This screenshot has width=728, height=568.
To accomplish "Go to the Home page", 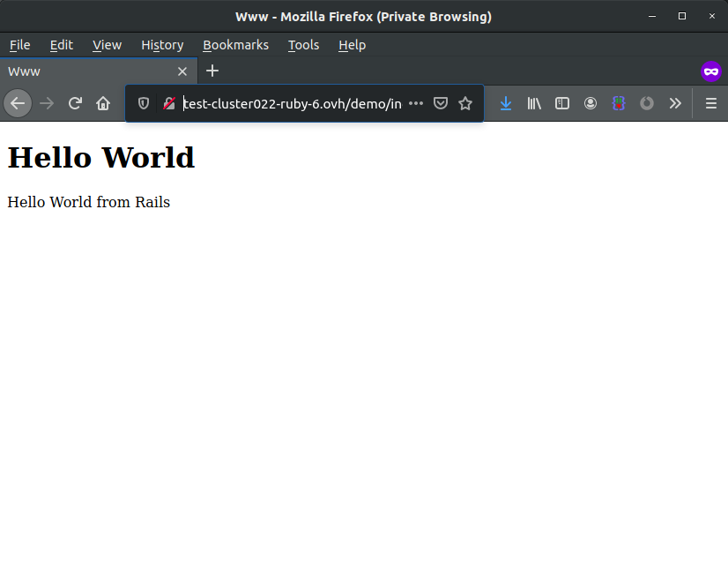I will coord(103,103).
